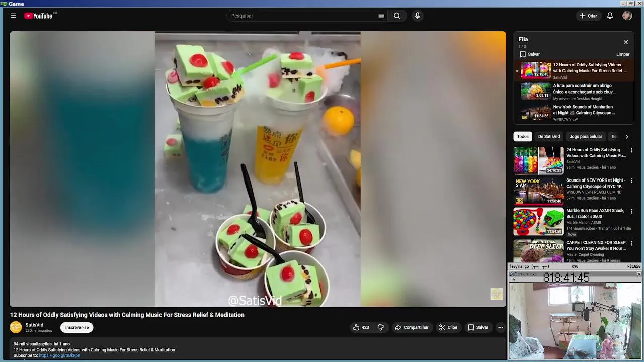Open 'Sounds of NEW YORK at Night' video
Viewport: 644px width, 362px height.
(x=596, y=183)
